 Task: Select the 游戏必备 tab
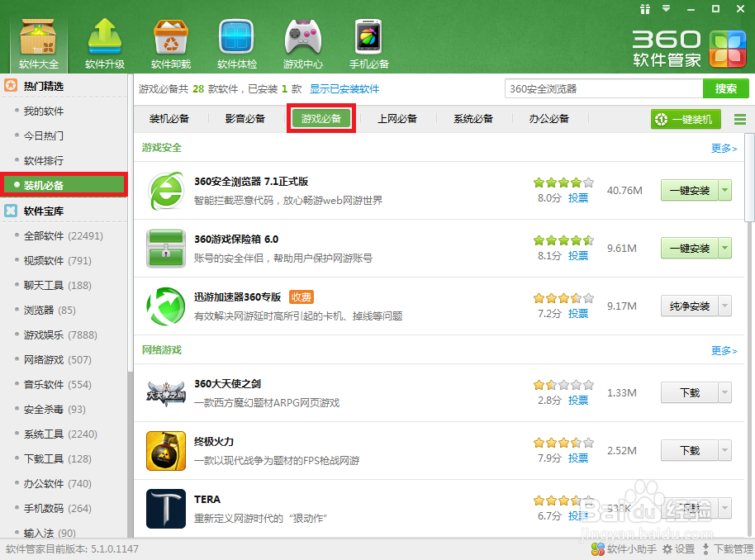[321, 118]
